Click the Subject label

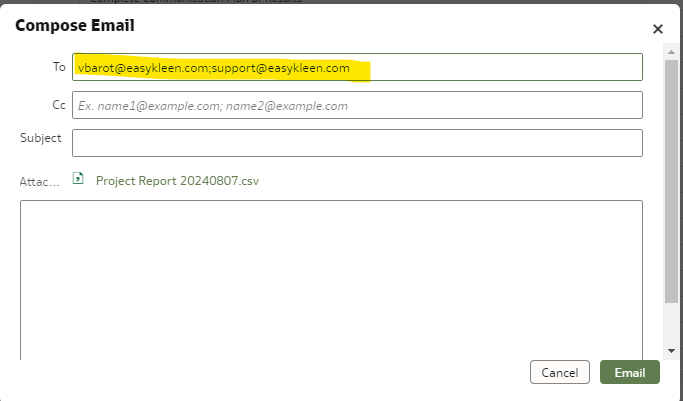[41, 138]
